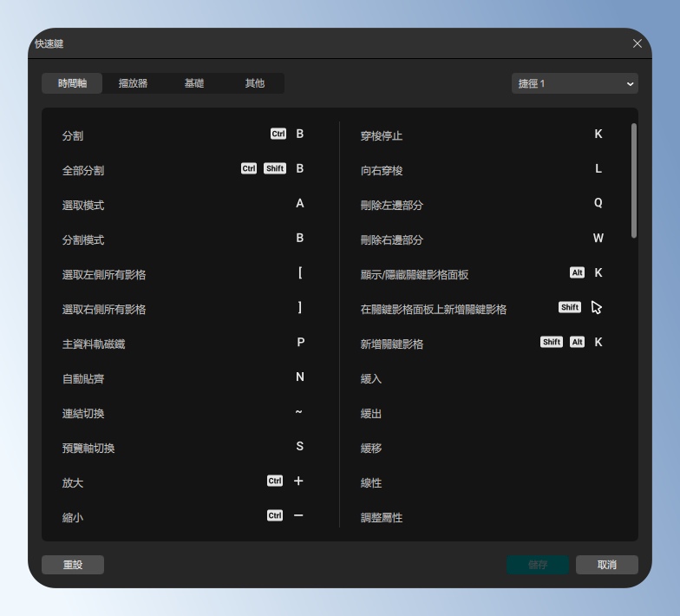
Task: Click the vertical scrollbar in the shortcut list
Action: (x=634, y=180)
